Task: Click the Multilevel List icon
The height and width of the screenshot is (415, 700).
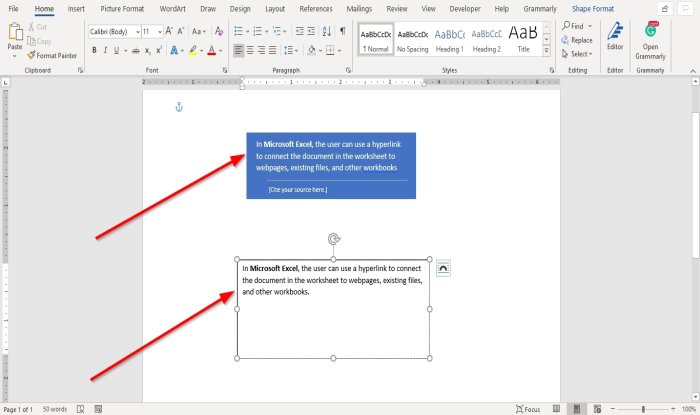Action: [277, 31]
